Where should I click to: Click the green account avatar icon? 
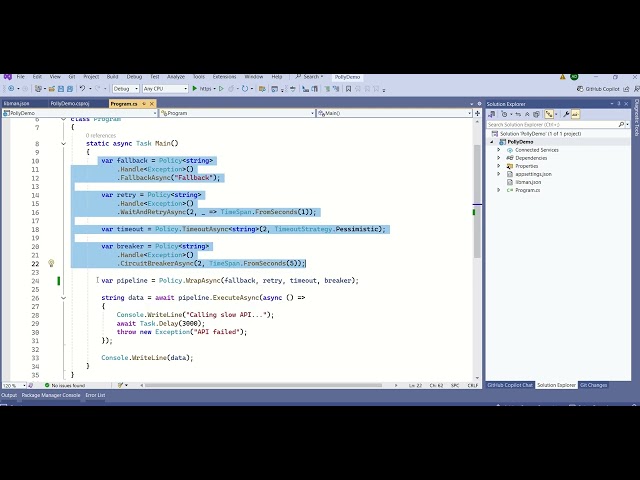pyautogui.click(x=574, y=77)
